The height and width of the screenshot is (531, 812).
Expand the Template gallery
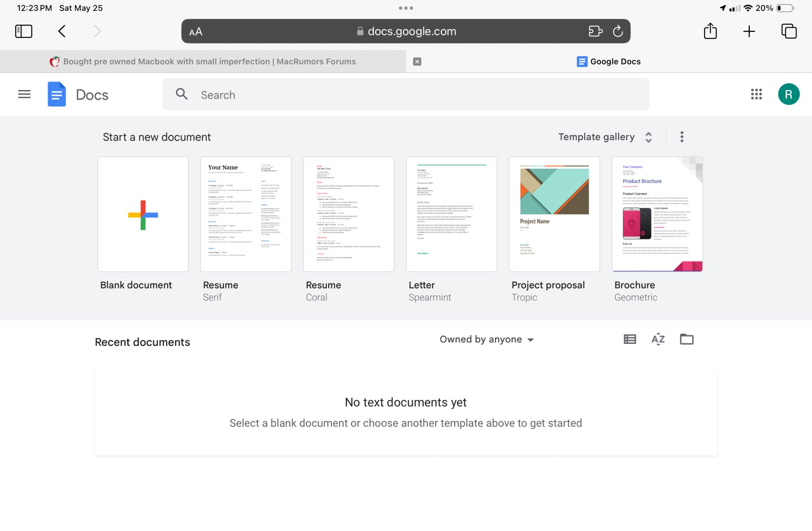point(605,137)
